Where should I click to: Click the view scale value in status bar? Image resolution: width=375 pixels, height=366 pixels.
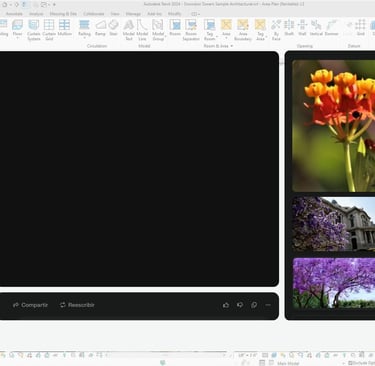[x=247, y=355]
